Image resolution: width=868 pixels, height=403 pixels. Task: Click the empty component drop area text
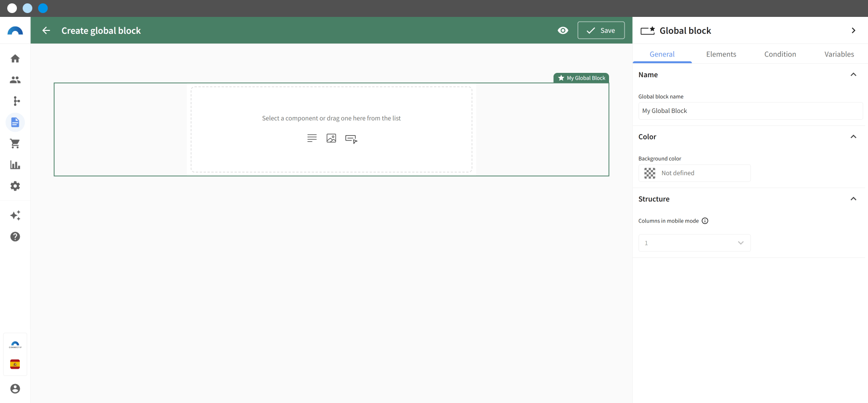tap(331, 118)
